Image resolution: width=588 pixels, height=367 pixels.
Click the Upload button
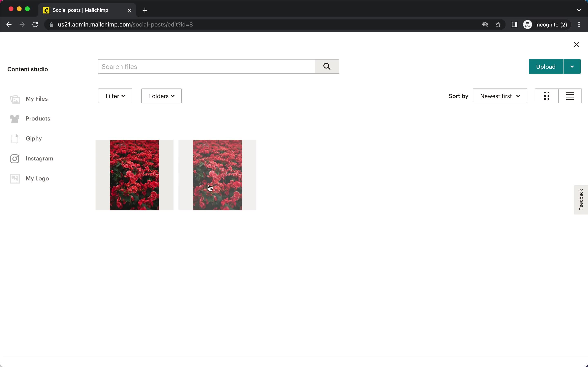pos(546,66)
